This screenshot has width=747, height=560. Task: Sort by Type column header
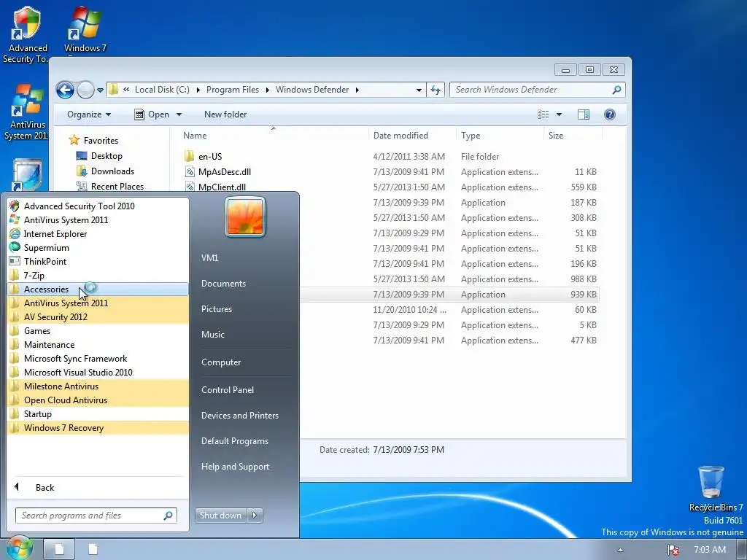pos(500,135)
